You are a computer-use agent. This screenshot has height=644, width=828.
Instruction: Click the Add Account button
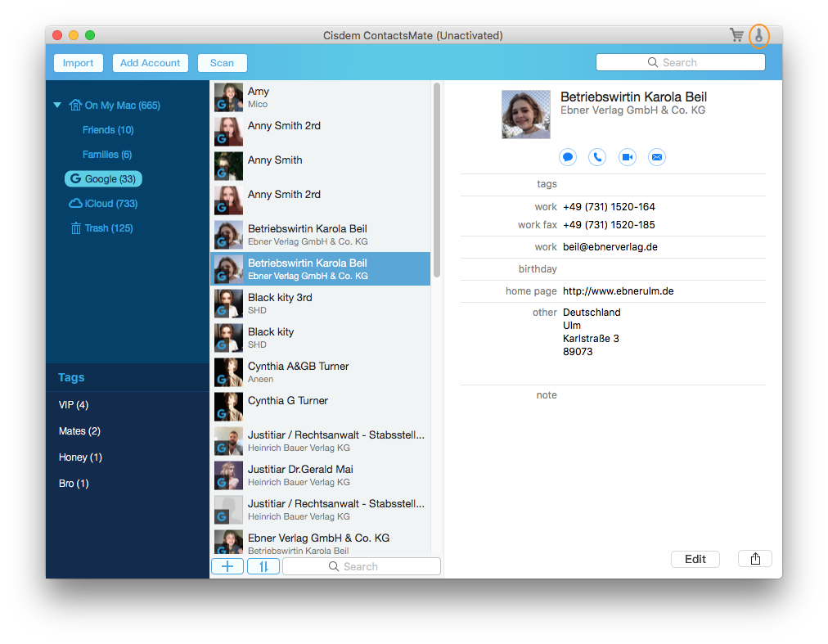pos(150,63)
